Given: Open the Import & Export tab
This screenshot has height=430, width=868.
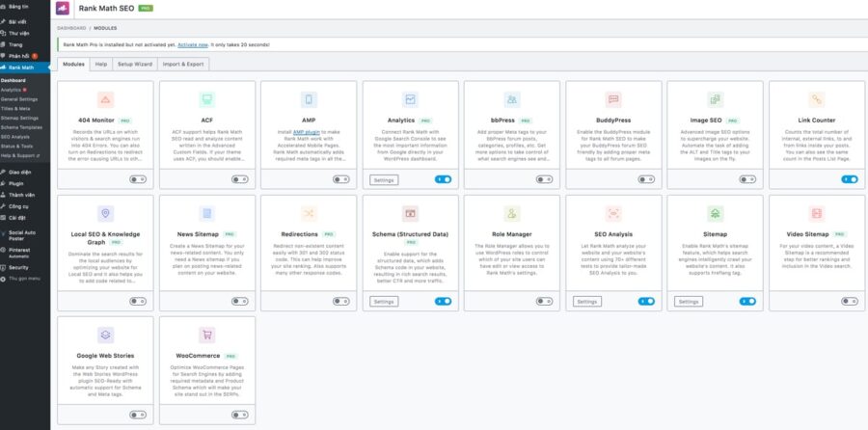Looking at the screenshot, I should click(183, 65).
